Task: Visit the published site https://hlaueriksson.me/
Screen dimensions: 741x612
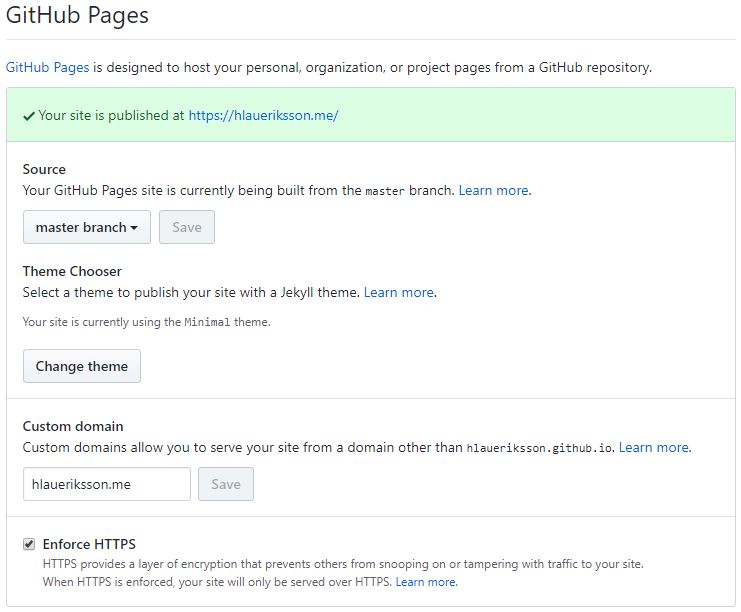Action: click(263, 115)
